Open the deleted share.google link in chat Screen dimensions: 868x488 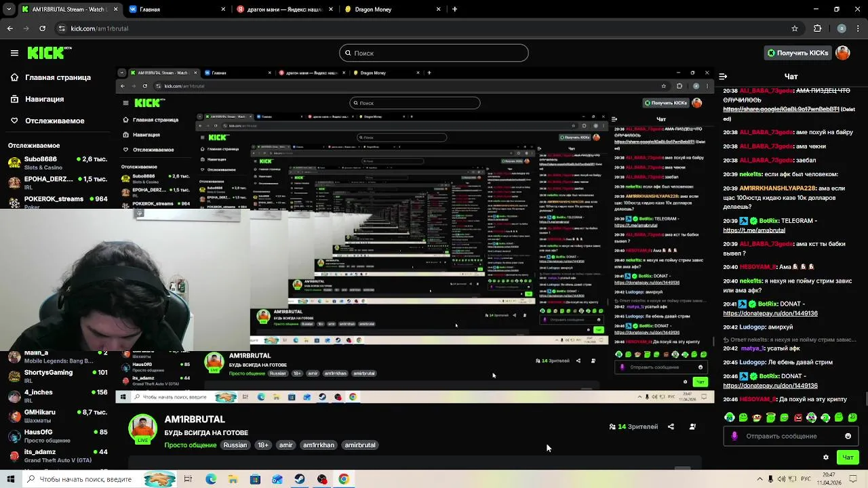tap(781, 109)
